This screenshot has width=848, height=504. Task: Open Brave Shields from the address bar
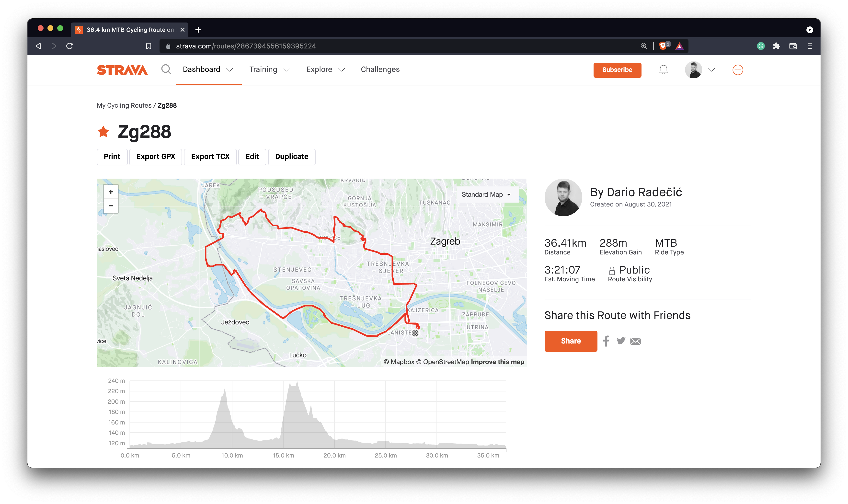click(663, 46)
